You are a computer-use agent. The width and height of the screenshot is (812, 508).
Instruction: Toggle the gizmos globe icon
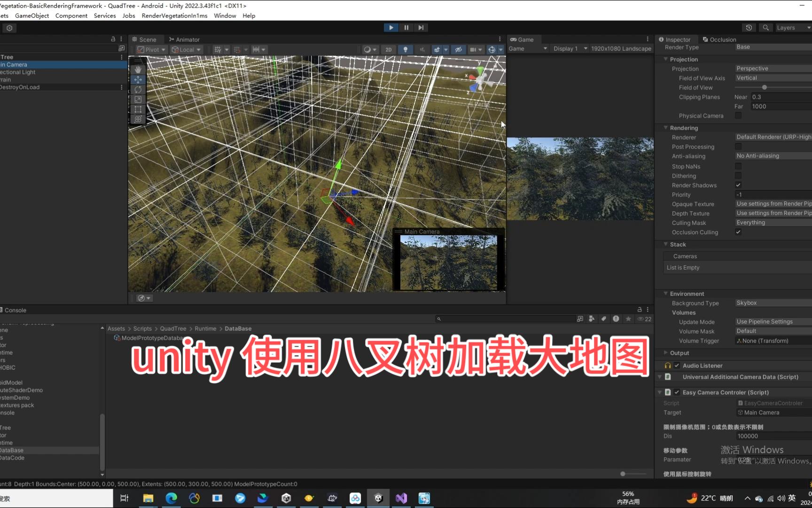pos(492,49)
